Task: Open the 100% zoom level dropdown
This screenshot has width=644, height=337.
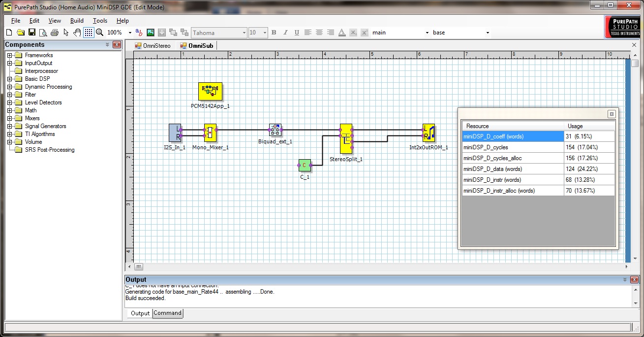Action: point(130,33)
